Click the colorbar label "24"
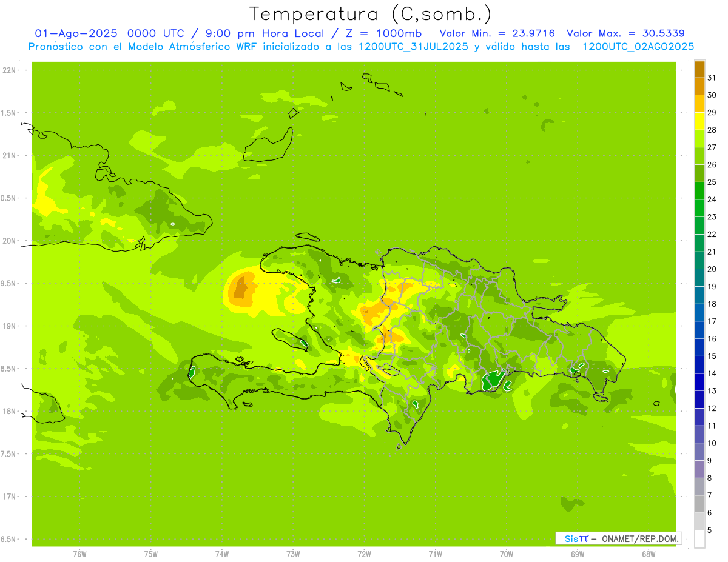Image resolution: width=728 pixels, height=562 pixels. pyautogui.click(x=712, y=199)
